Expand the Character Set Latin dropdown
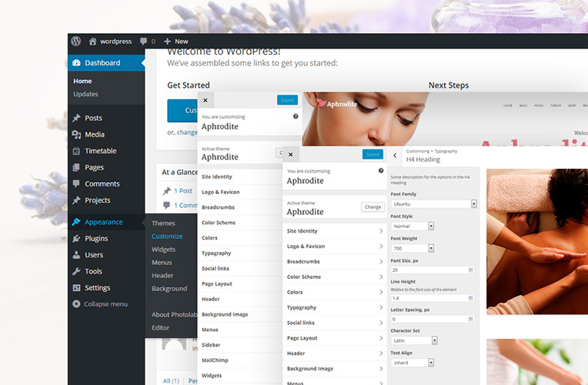 (x=414, y=340)
